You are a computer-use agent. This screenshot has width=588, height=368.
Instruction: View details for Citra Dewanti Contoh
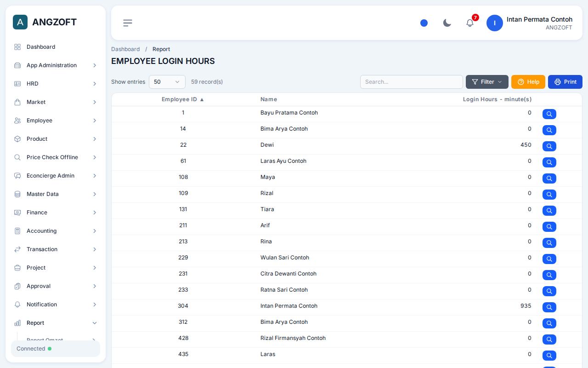point(549,275)
